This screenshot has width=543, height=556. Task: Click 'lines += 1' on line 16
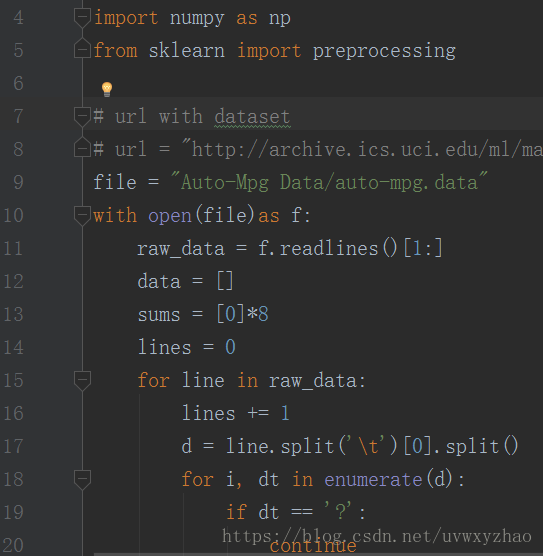[236, 413]
